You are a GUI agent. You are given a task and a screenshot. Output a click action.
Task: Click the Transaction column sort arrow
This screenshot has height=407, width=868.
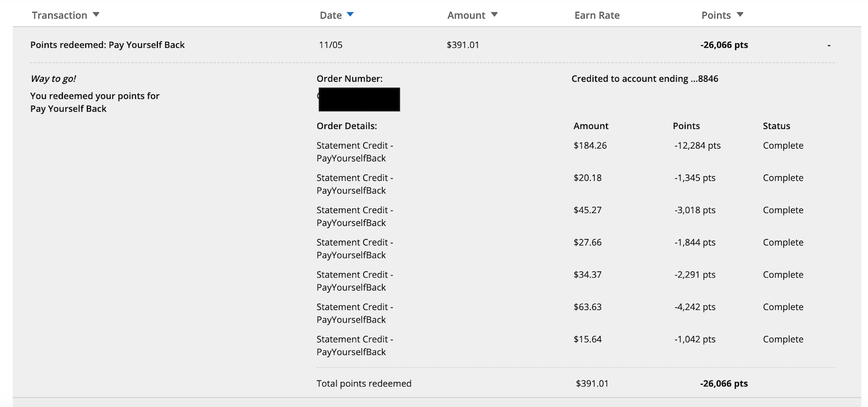point(96,15)
